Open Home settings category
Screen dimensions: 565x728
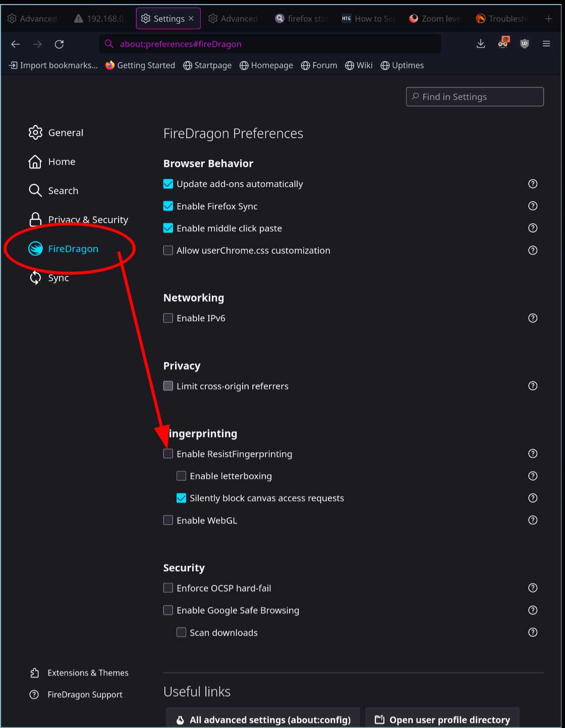coord(52,162)
